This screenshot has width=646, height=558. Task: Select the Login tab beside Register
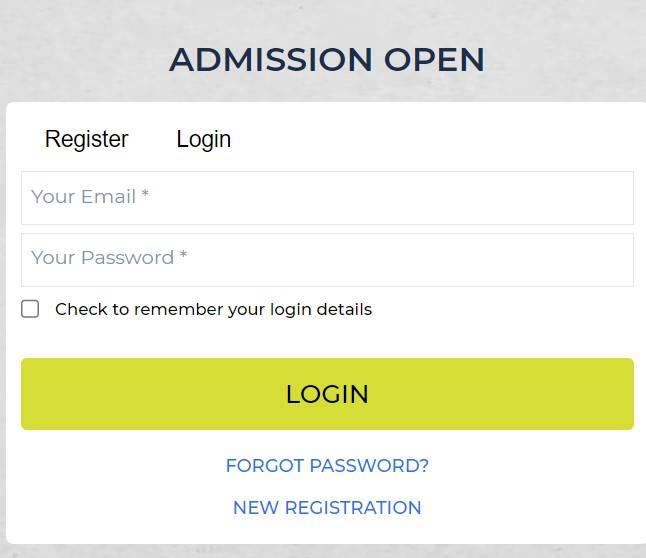point(203,139)
